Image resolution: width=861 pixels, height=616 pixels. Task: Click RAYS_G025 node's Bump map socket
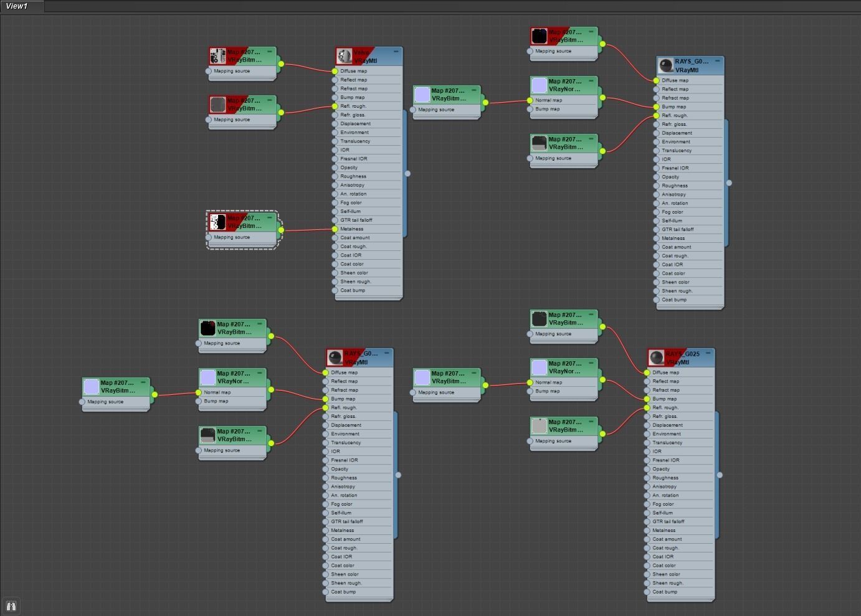[647, 399]
